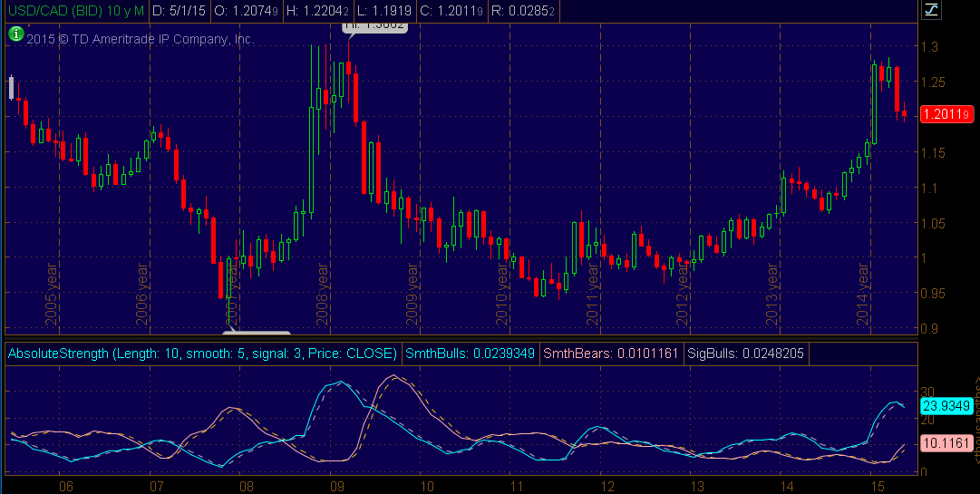Viewport: 980px width, 494px height.
Task: Click the 1.1 price axis label
Action: tap(929, 188)
